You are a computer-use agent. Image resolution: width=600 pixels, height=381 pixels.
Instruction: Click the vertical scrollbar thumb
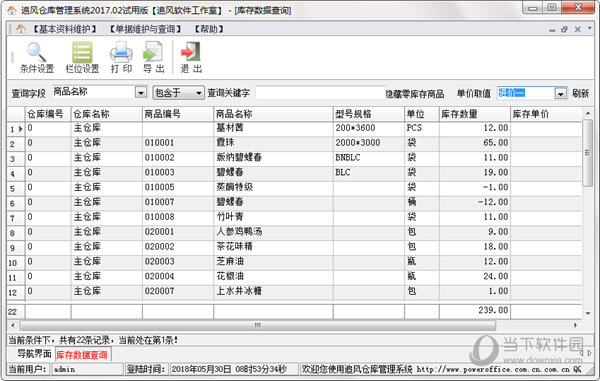coord(587,153)
